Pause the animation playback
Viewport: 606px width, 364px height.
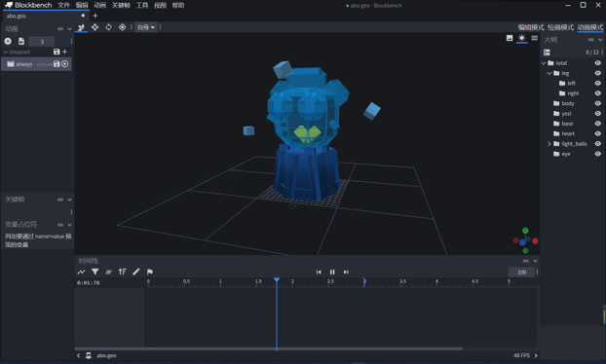pos(332,272)
